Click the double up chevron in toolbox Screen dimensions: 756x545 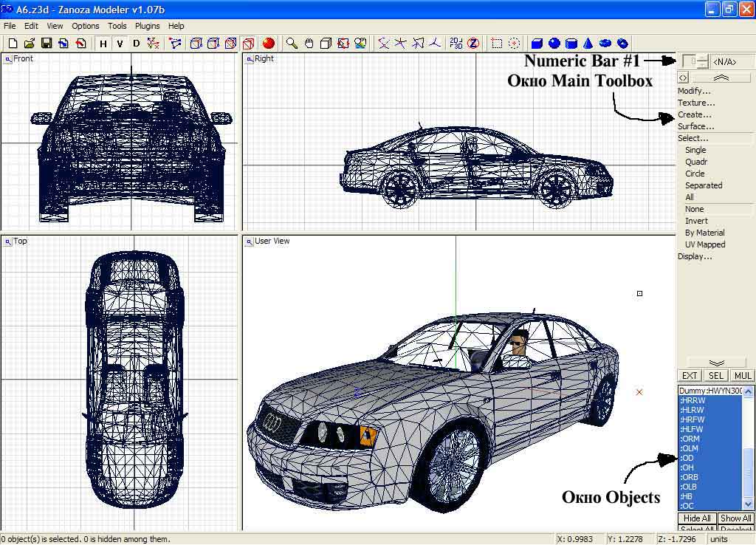(721, 78)
